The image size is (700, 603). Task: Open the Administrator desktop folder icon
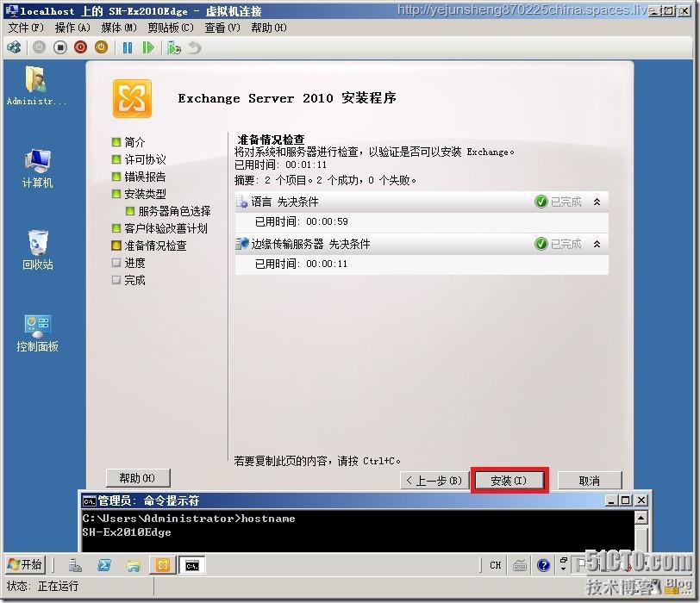(36, 85)
